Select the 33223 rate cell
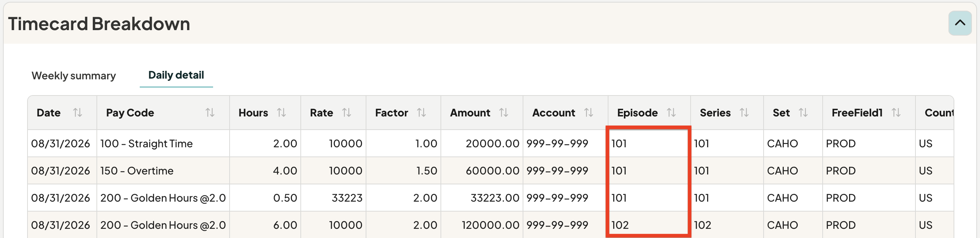 [x=333, y=198]
